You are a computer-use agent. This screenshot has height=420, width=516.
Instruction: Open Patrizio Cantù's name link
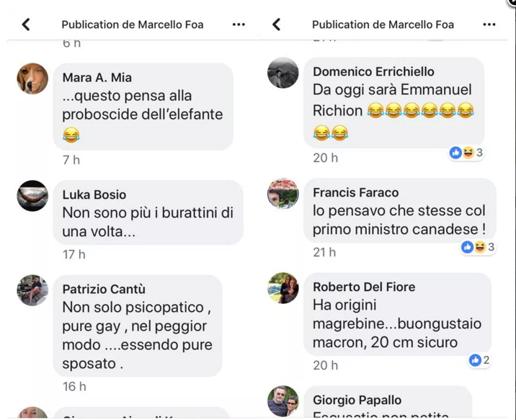[x=104, y=289]
